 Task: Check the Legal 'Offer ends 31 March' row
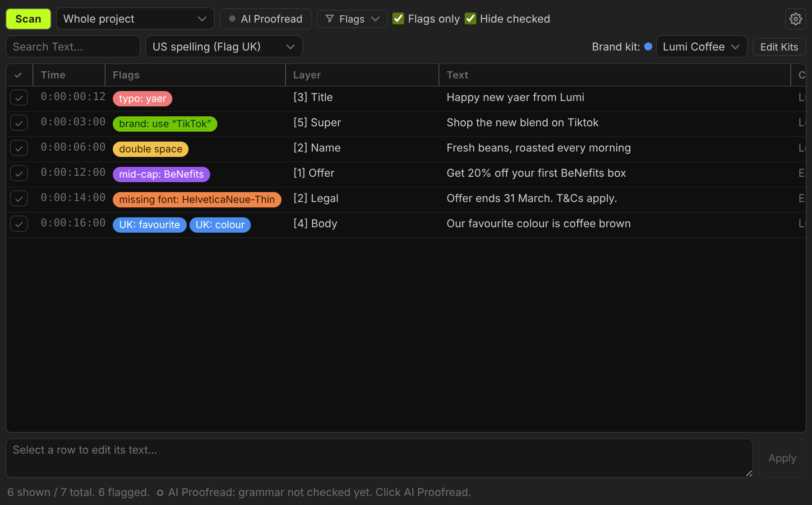pos(19,198)
